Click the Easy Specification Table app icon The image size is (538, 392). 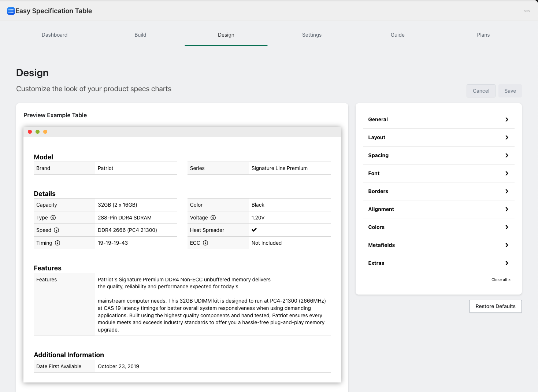(11, 11)
